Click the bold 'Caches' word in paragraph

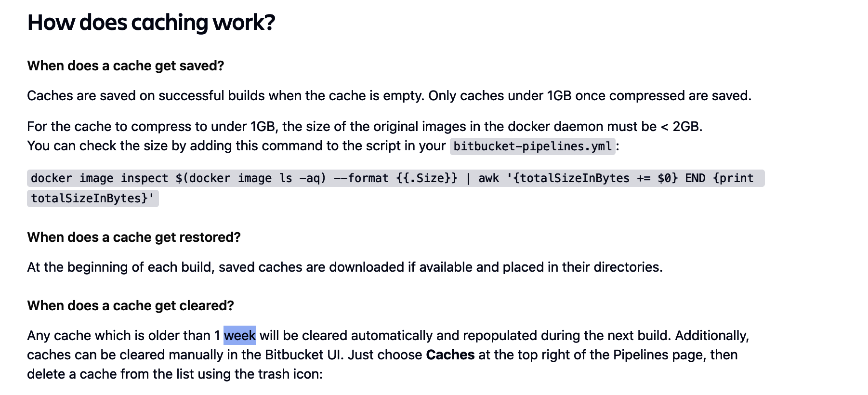(450, 355)
